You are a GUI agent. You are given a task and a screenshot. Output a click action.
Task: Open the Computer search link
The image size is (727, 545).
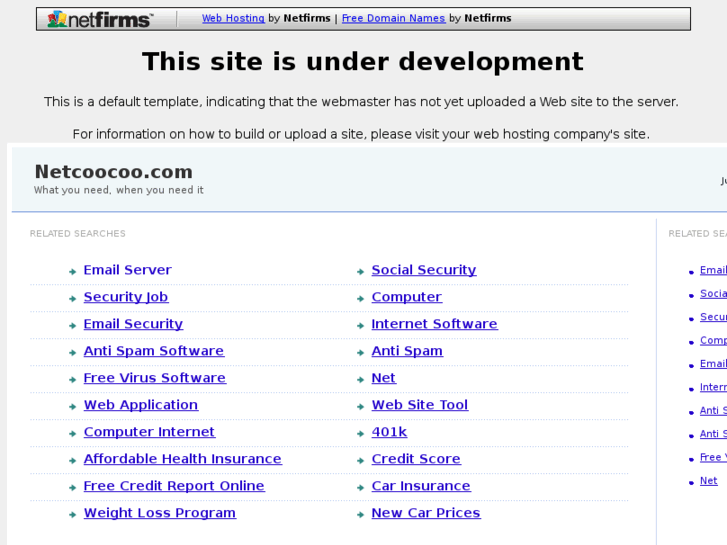(407, 297)
